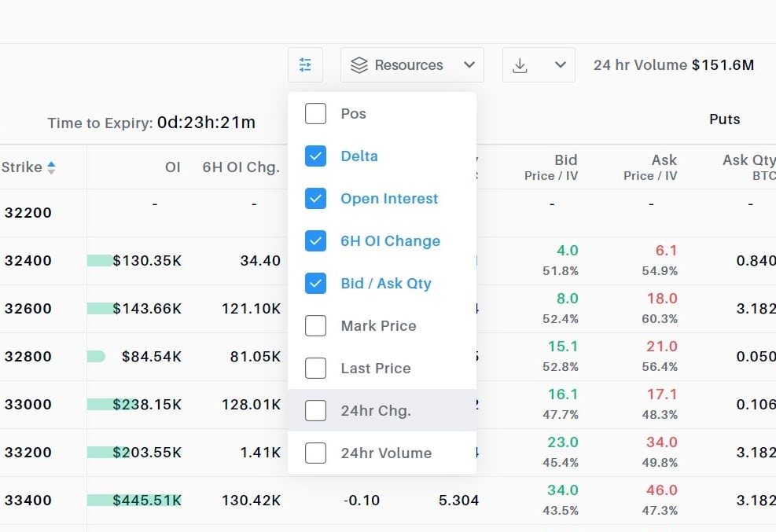Open the column settings sliders icon
Screen dimensions: 776x532
click(305, 64)
